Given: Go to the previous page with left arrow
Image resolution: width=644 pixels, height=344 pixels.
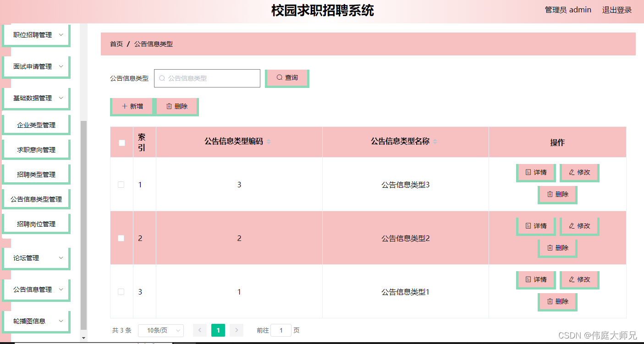Looking at the screenshot, I should point(200,330).
